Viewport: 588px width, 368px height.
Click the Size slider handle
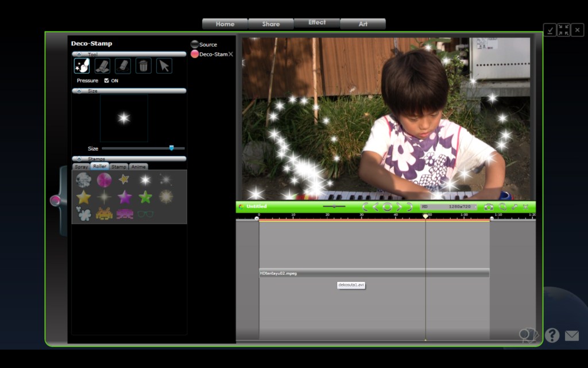click(171, 148)
